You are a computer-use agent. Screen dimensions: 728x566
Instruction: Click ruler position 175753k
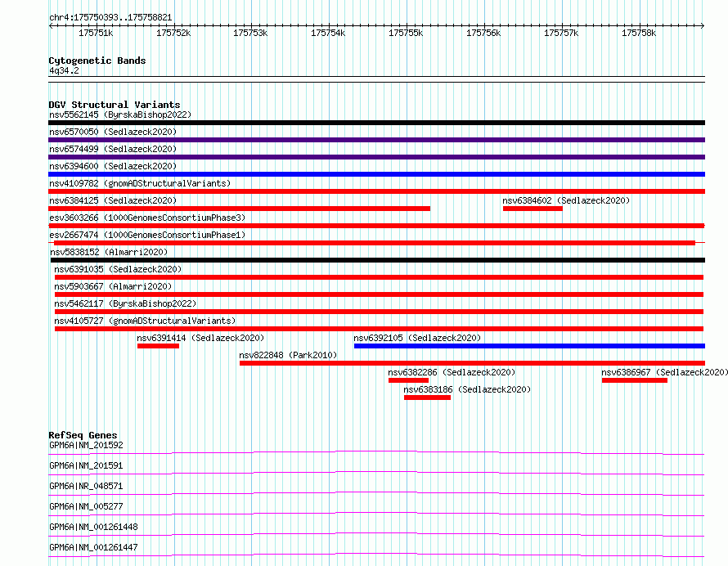(250, 33)
